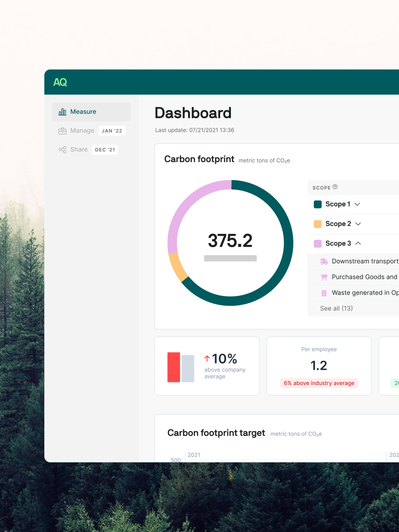Viewport: 399px width, 532px height.
Task: Click the Share nodes icon
Action: pyautogui.click(x=62, y=150)
